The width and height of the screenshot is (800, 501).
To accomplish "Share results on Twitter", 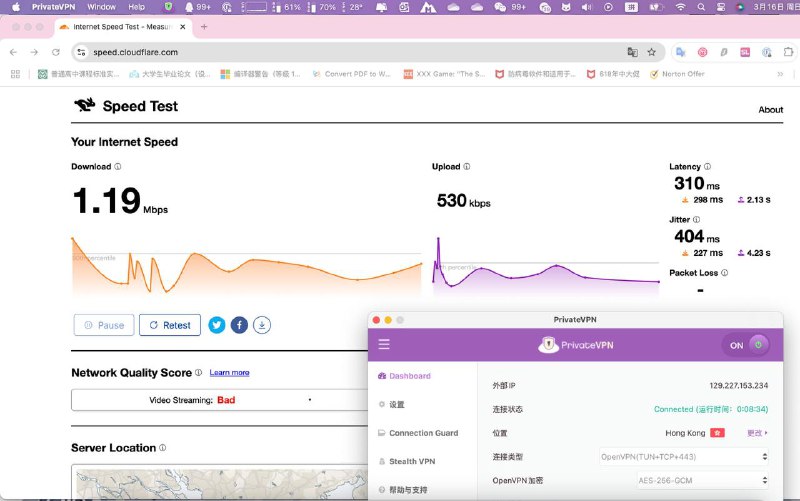I will [217, 325].
